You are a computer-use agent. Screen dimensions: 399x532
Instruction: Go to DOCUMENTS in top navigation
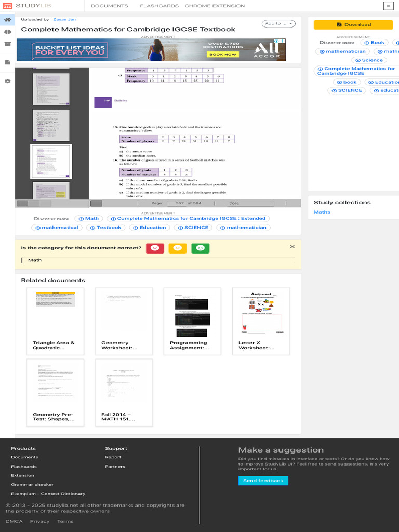tap(110, 6)
